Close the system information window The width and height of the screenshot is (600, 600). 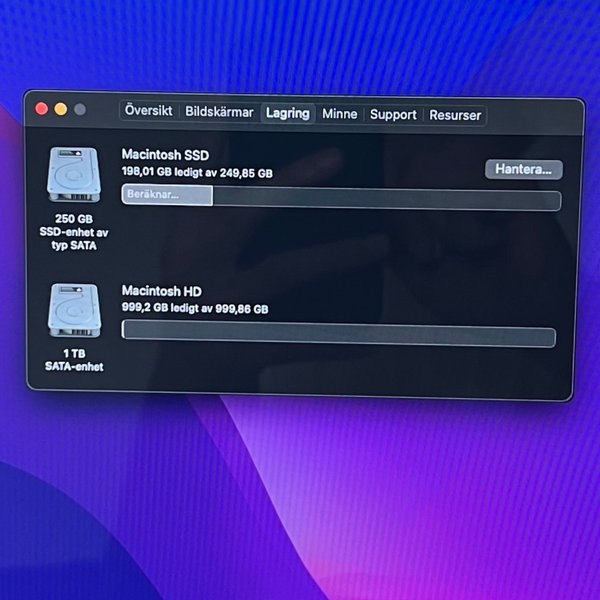tap(42, 108)
